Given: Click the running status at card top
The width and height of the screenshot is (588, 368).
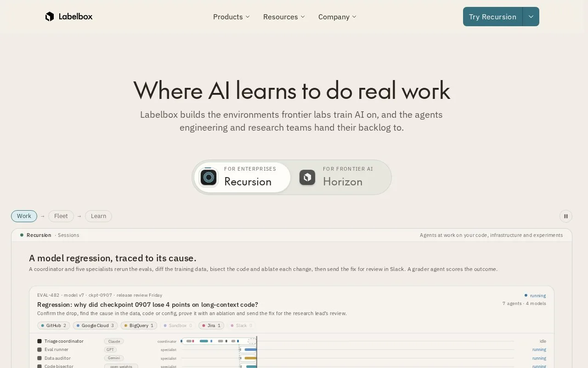Looking at the screenshot, I should click(535, 295).
